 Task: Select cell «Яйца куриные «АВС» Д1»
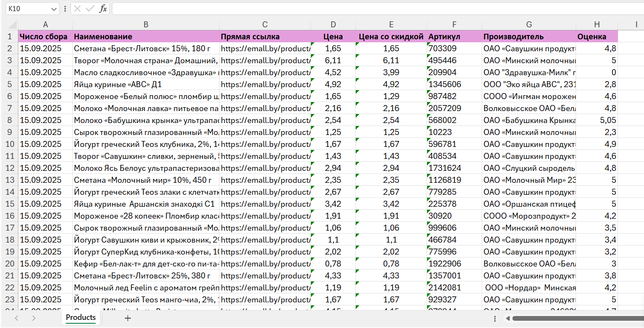[146, 84]
